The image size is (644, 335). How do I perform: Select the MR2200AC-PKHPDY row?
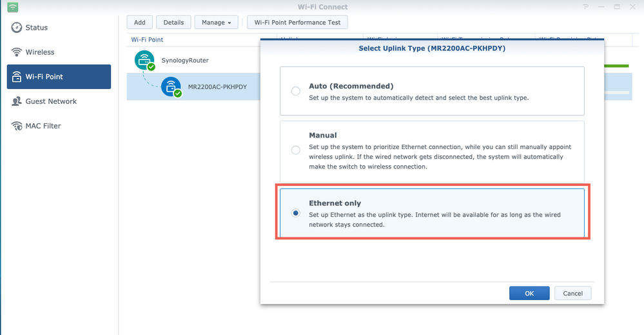[x=193, y=86]
